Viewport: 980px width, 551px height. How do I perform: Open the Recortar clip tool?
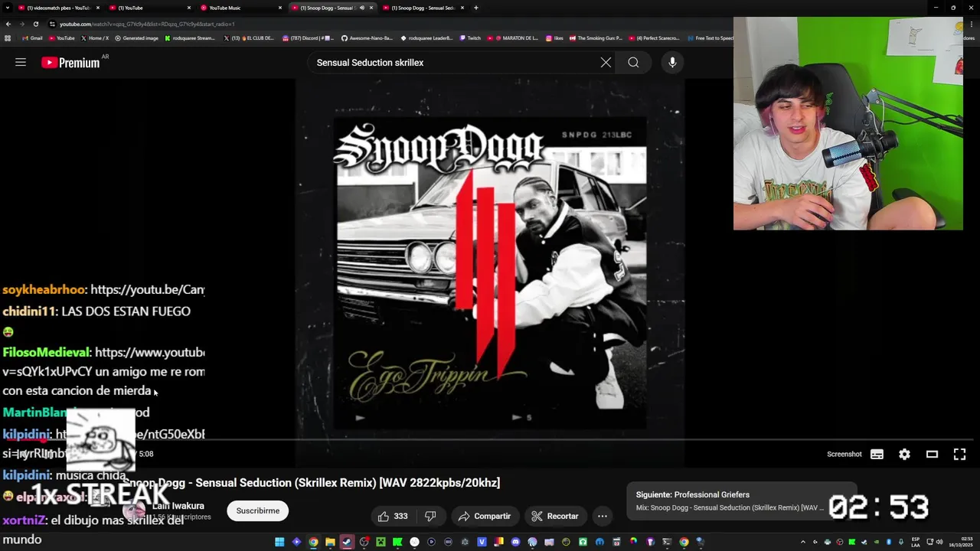pos(555,517)
